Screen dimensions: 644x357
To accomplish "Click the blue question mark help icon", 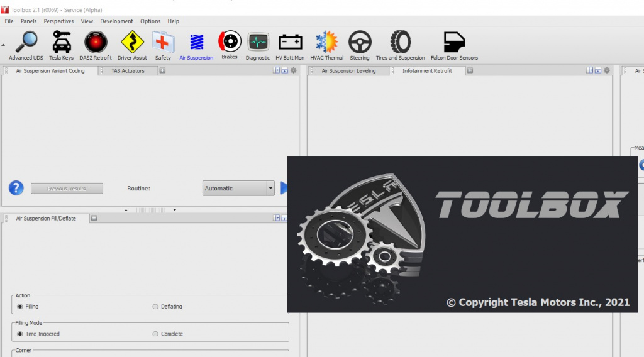I will (16, 188).
